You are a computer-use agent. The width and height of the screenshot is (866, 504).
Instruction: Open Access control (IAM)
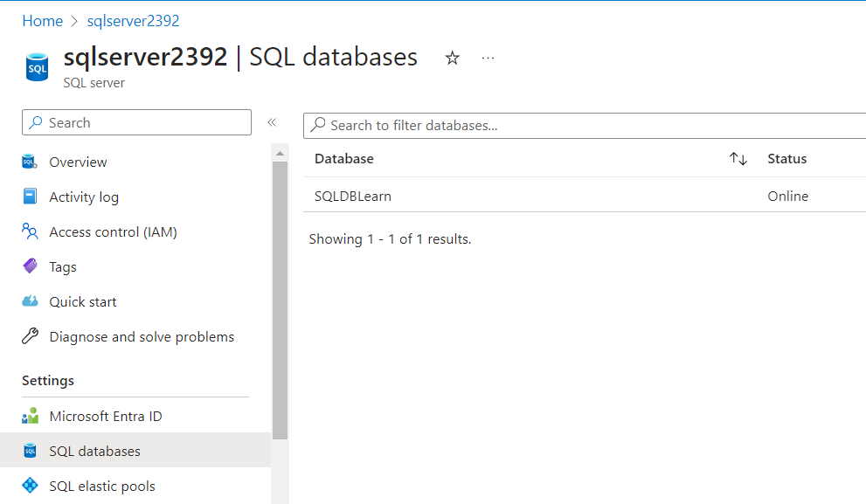(114, 231)
